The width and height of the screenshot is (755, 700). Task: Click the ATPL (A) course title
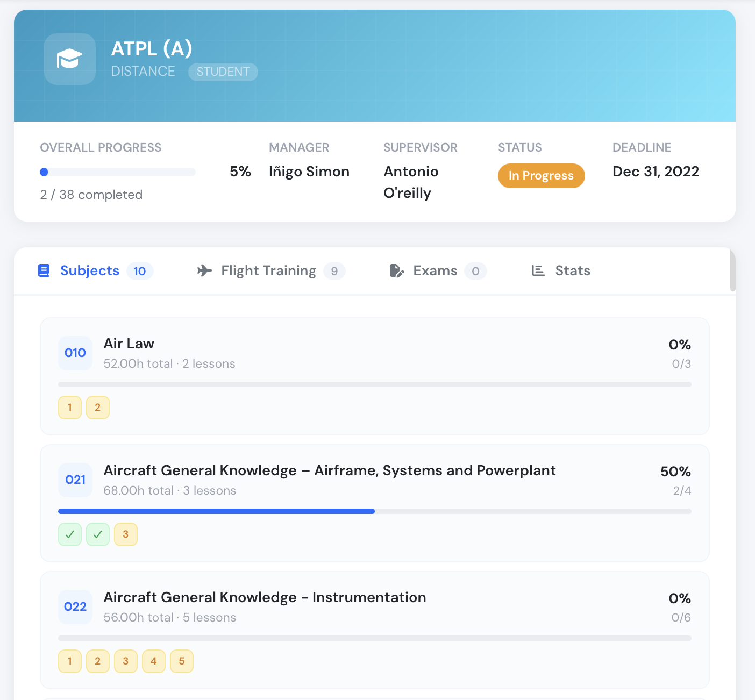tap(152, 49)
